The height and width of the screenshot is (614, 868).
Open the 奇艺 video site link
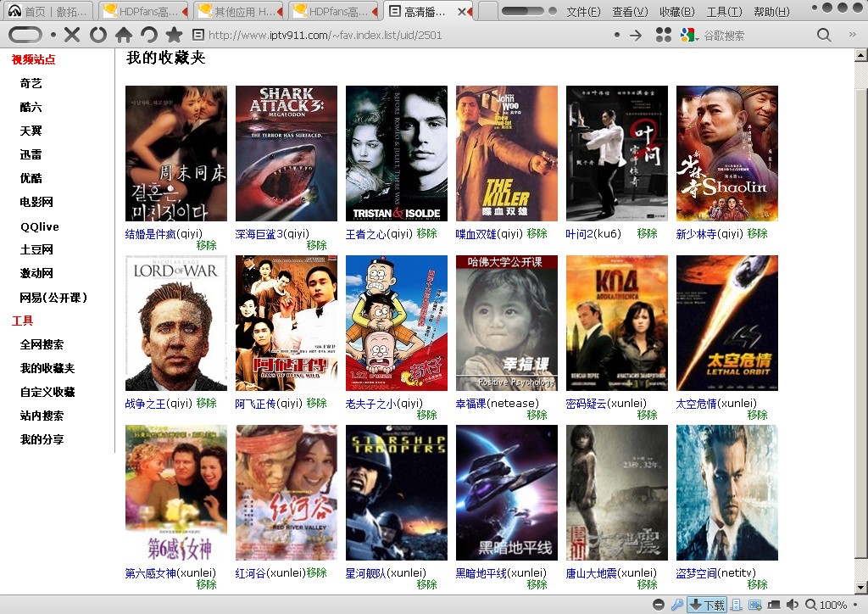(31, 84)
